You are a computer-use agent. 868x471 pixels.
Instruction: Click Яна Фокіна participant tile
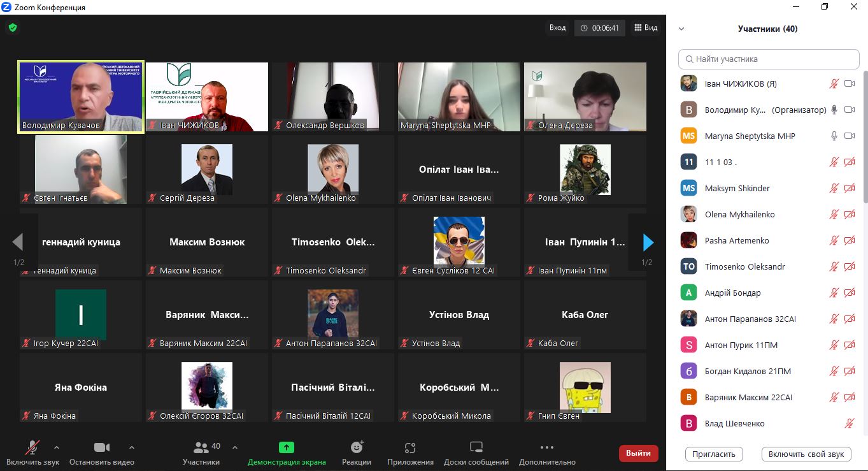[81, 388]
